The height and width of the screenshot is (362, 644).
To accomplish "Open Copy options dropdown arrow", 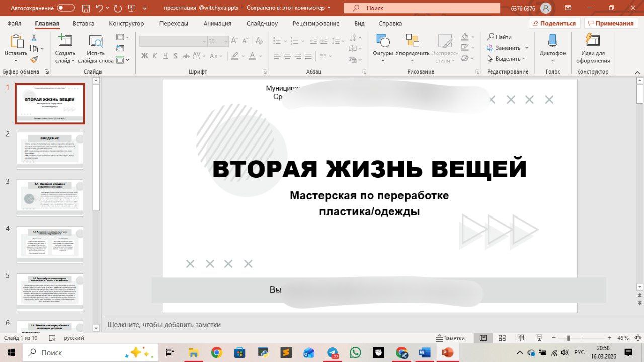I will coord(42,49).
